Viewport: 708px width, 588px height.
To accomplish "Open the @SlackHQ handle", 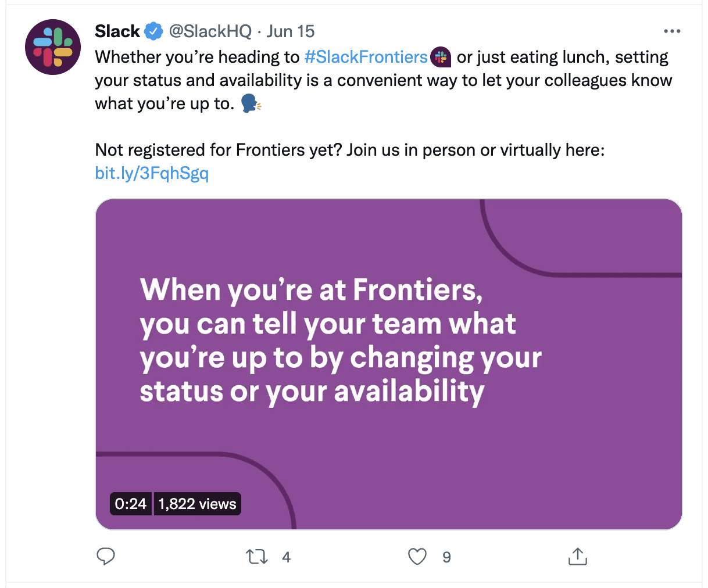I will click(210, 31).
